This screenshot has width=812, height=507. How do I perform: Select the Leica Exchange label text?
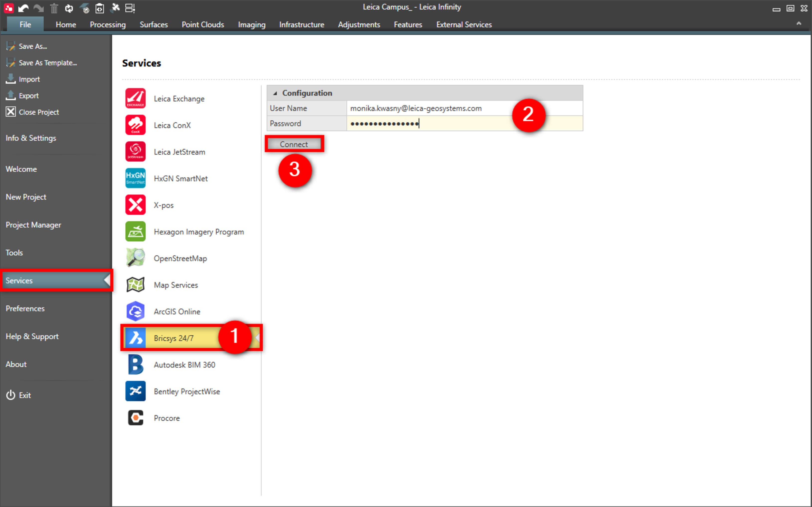179,99
